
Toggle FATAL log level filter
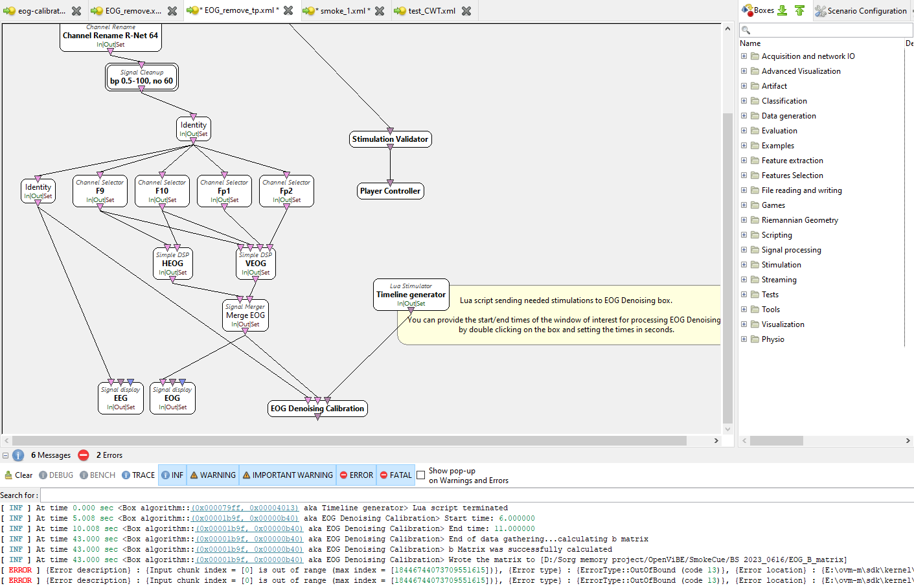pyautogui.click(x=395, y=475)
